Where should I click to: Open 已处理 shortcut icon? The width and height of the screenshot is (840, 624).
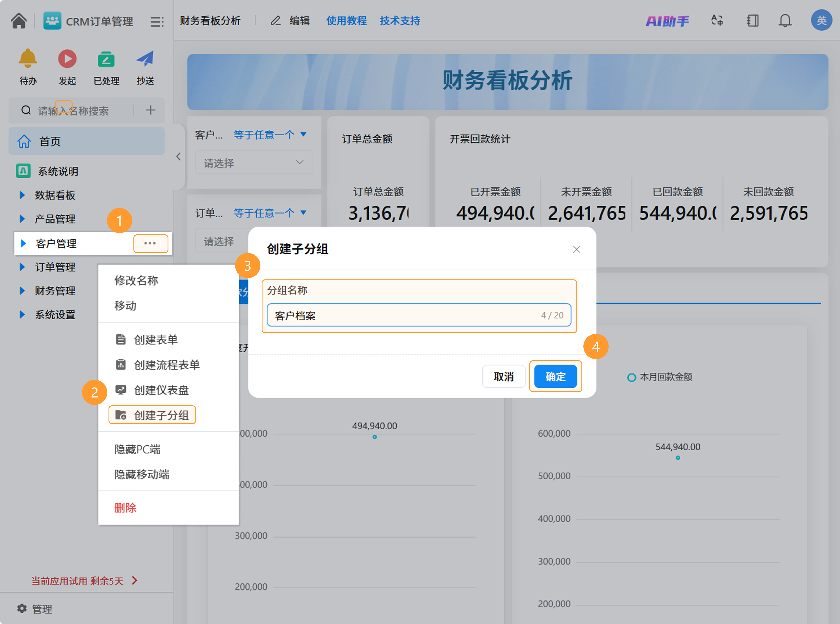point(106,59)
